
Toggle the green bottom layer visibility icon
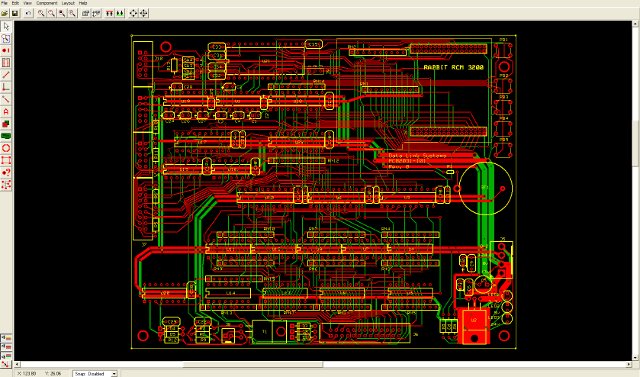(x=6, y=355)
